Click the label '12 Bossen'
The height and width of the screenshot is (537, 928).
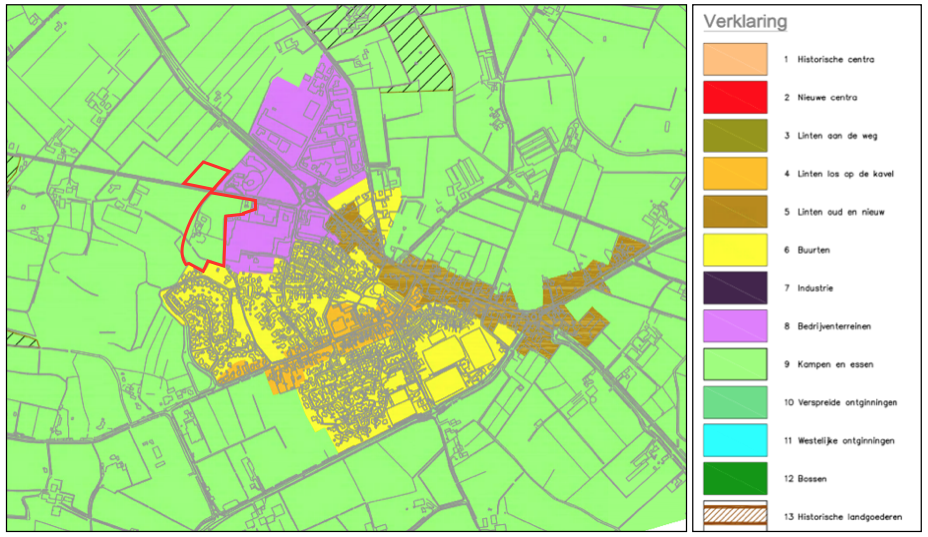click(x=805, y=478)
